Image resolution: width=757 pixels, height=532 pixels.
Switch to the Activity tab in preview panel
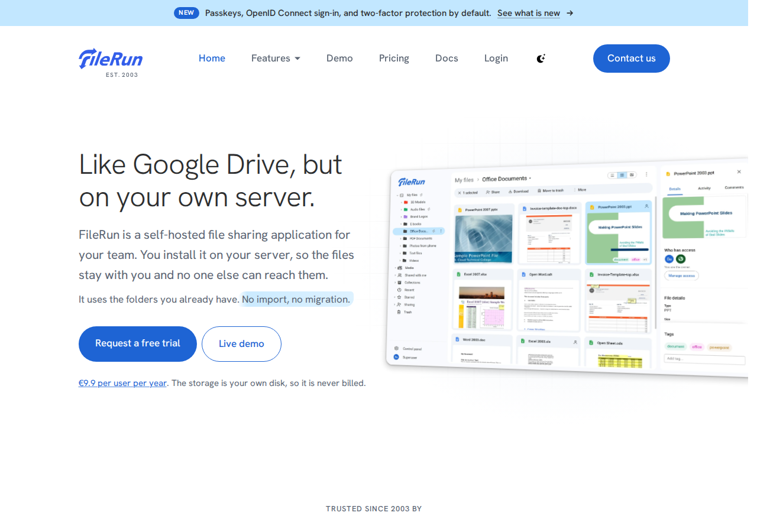click(704, 188)
